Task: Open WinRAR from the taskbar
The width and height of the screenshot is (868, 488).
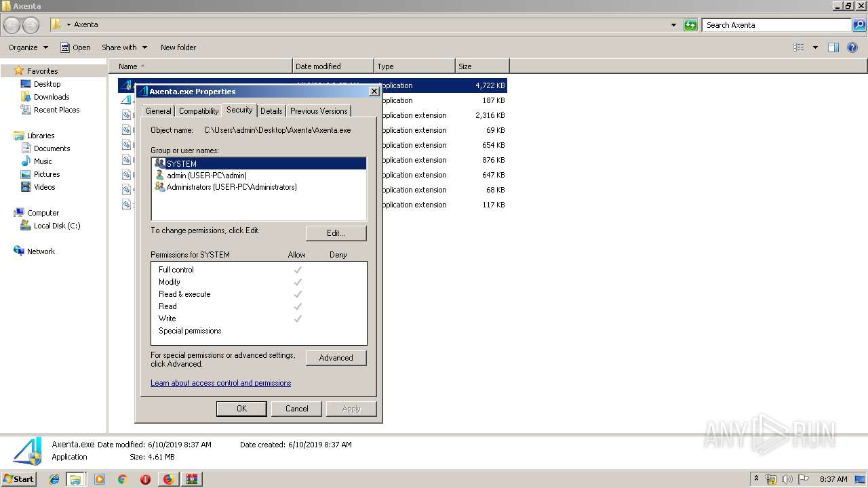Action: [x=191, y=479]
